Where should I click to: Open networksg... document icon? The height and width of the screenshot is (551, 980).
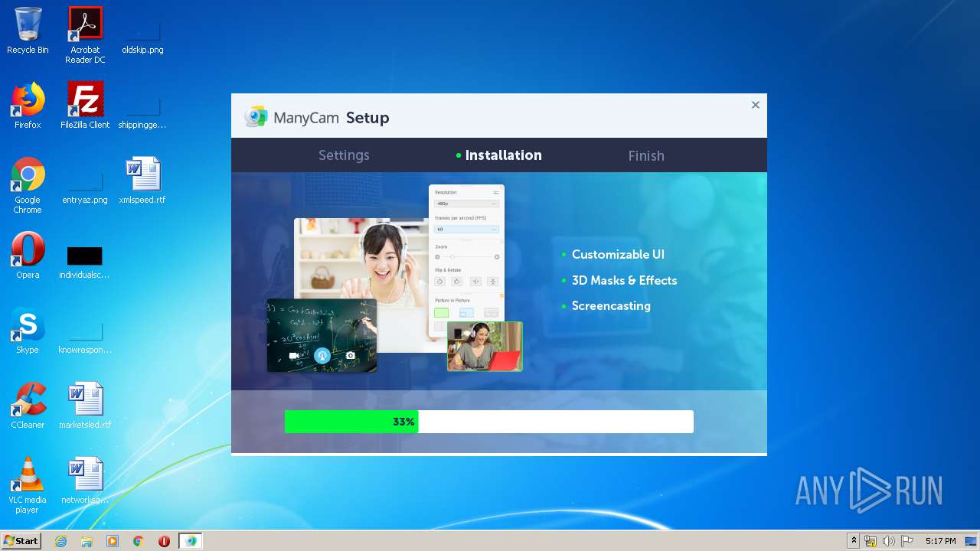pos(85,481)
